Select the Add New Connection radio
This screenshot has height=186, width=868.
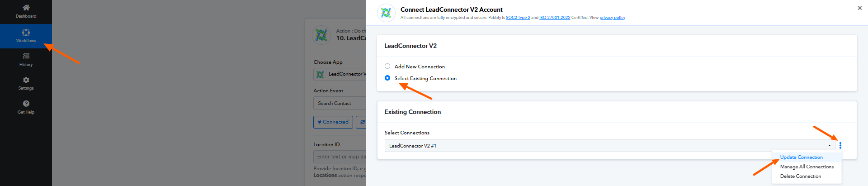tap(387, 66)
